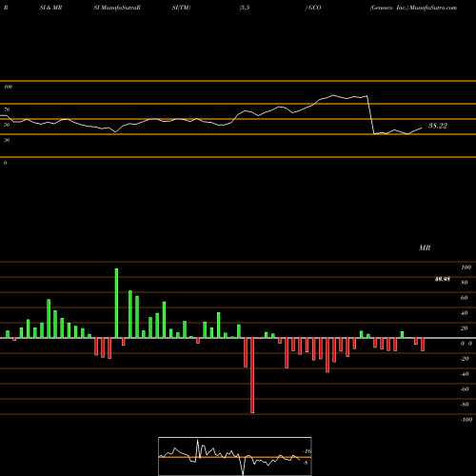Viewport: 476px width, 476px height.
Task: Click the RSI axis label 30
Action: point(7,140)
